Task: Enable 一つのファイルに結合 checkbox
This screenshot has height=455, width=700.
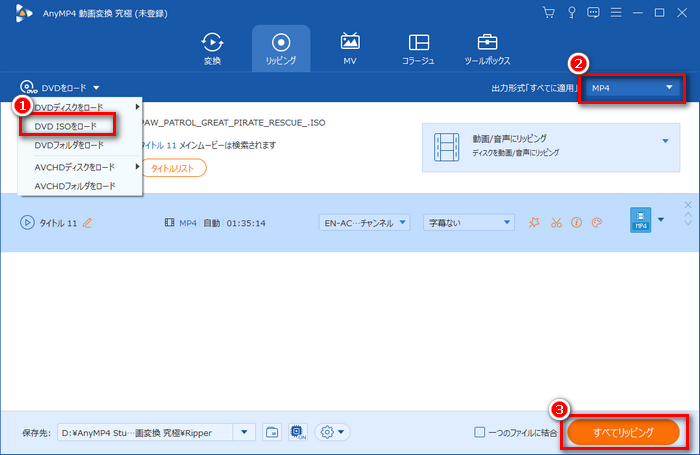Action: coord(480,432)
